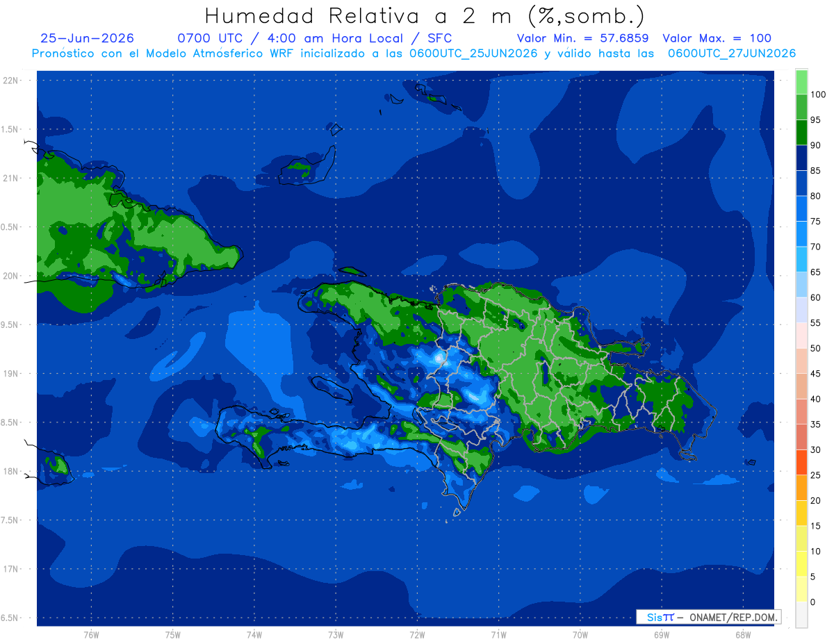
Task: Pick the orange-red 25–30 legend swatch
Action: (801, 463)
